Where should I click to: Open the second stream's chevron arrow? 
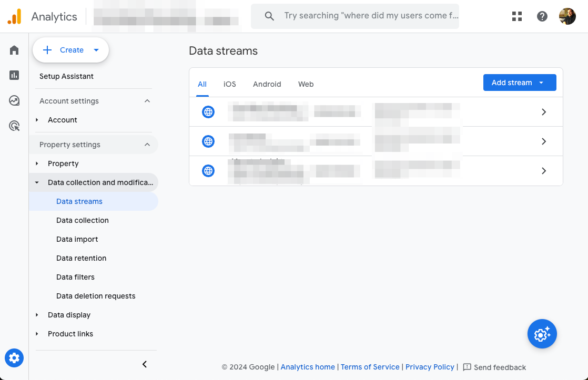(544, 141)
